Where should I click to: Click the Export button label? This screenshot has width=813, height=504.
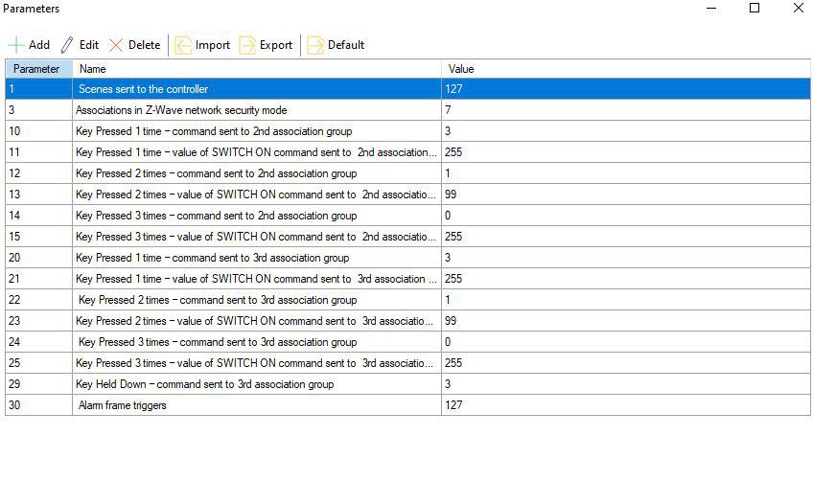pyautogui.click(x=276, y=45)
